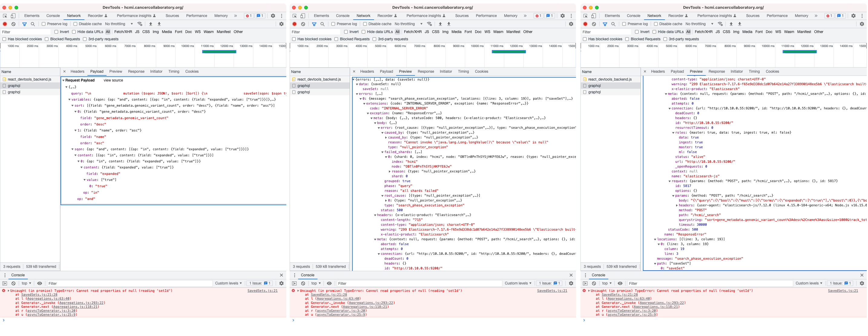Enable Preserve log in the leftmost window
Screen dimensions: 868x336
(x=44, y=24)
